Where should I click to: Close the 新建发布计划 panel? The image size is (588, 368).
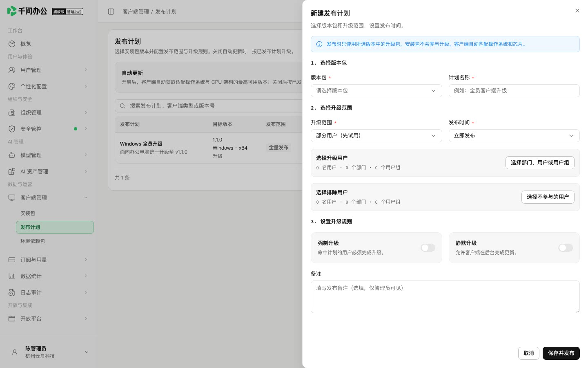[577, 11]
